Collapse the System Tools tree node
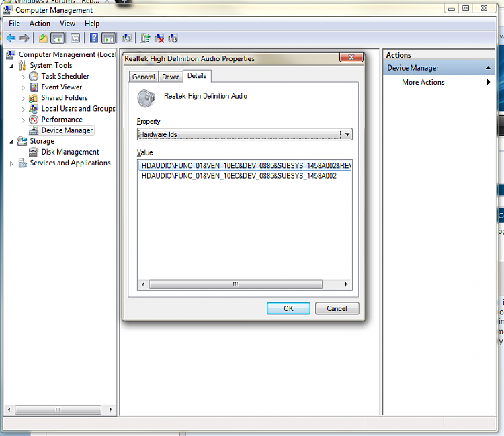This screenshot has height=436, width=504. click(12, 67)
